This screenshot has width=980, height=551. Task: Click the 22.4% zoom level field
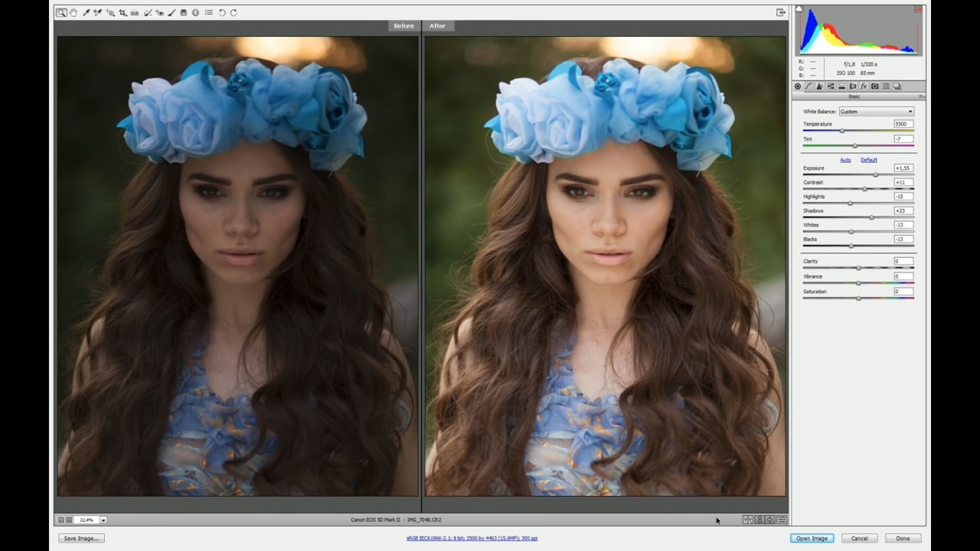[87, 520]
